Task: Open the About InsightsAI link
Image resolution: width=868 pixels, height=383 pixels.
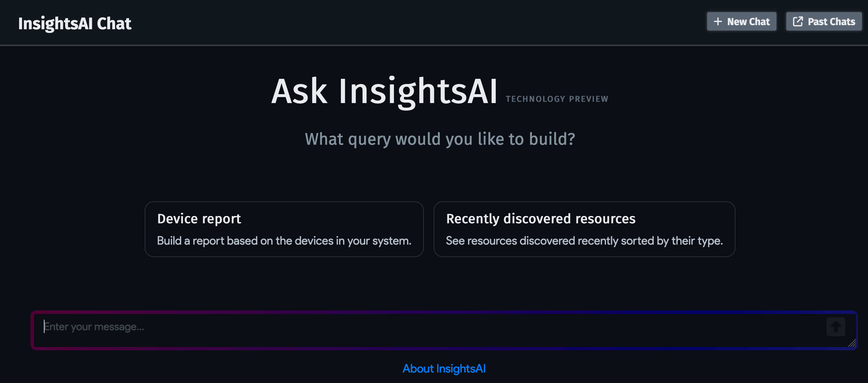Action: click(x=444, y=368)
